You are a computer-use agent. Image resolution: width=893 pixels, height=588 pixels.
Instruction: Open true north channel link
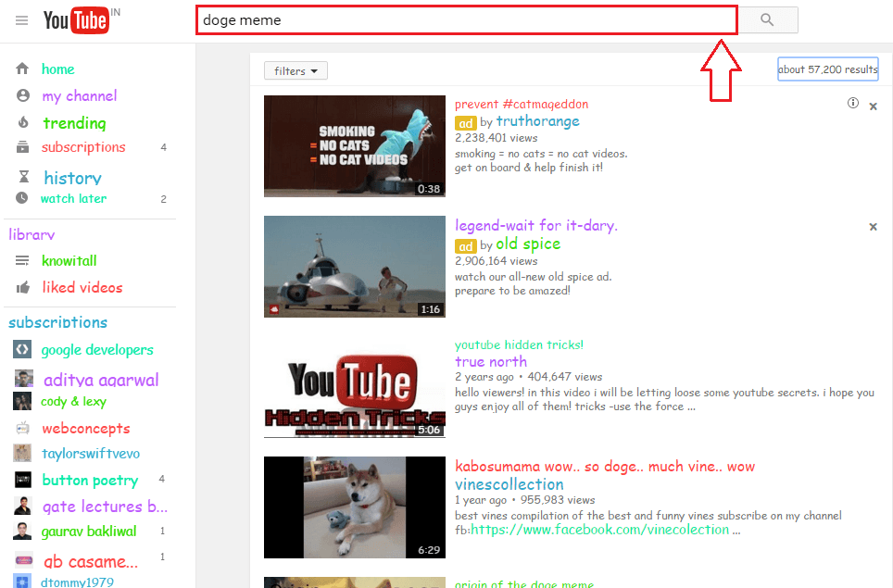(x=491, y=361)
